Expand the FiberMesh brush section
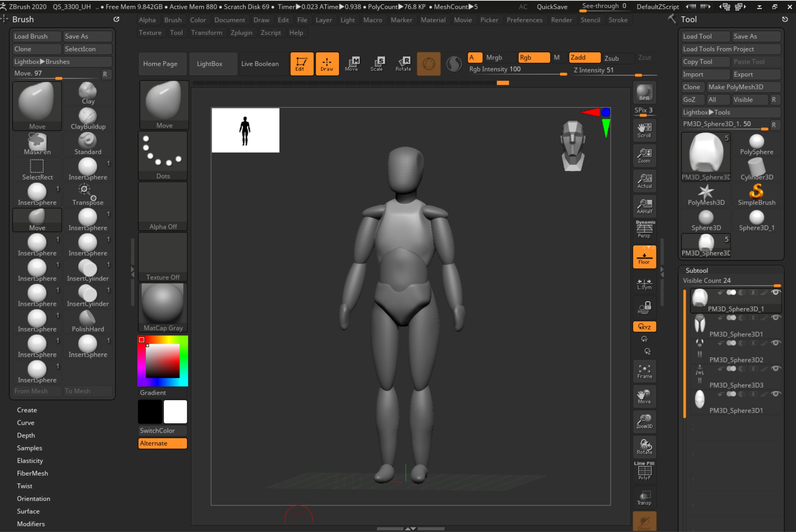 (32, 473)
